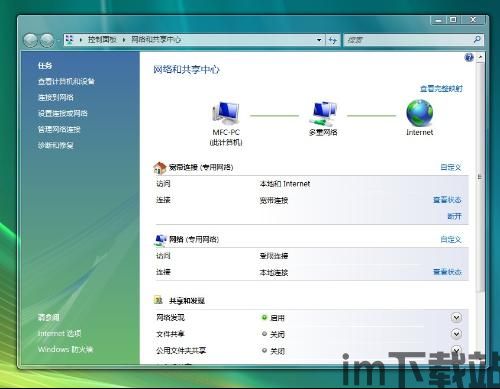Open the address bar history dropdown arrow
The width and height of the screenshot is (500, 389).
[319, 40]
